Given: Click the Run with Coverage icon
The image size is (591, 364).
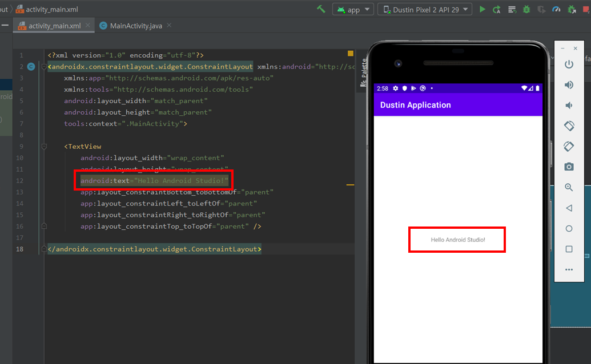Looking at the screenshot, I should pos(541,9).
